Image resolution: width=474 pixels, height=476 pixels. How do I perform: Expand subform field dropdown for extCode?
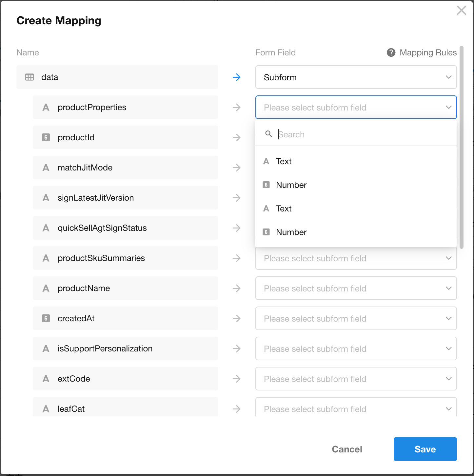(x=356, y=379)
